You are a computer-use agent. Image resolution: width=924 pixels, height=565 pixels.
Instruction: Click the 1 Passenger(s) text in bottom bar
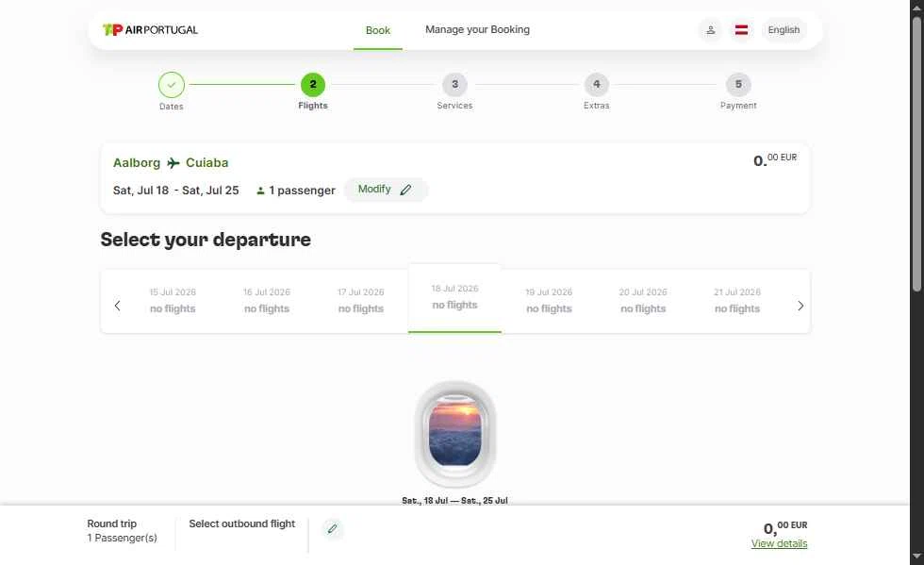pos(122,538)
